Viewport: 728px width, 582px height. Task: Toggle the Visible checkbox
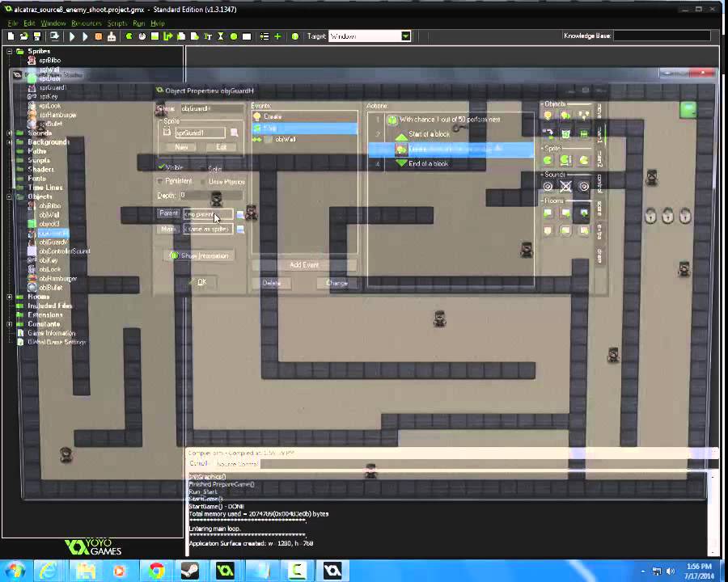(x=162, y=167)
